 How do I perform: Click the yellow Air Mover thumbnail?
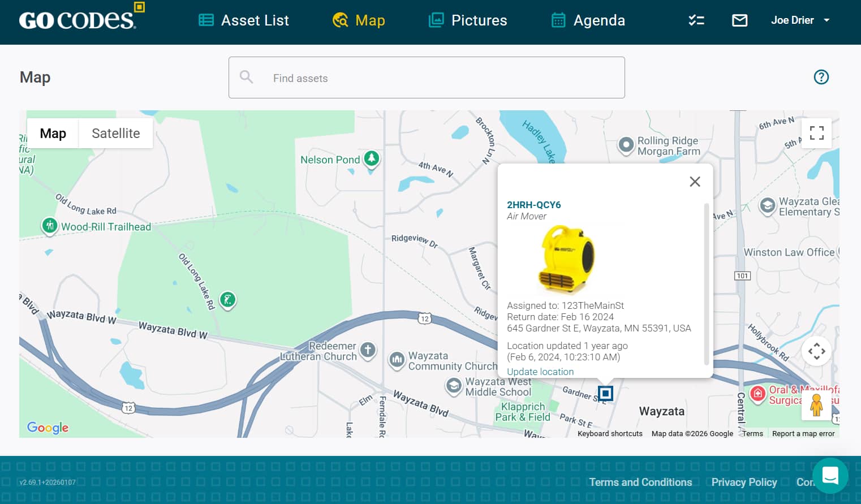tap(565, 260)
